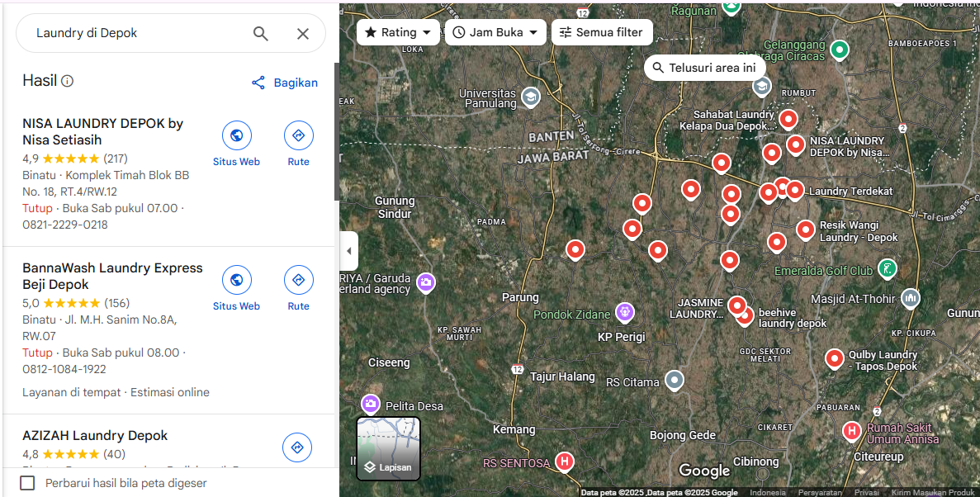Click the RS Citama marker icon
980x497 pixels.
pyautogui.click(x=674, y=380)
